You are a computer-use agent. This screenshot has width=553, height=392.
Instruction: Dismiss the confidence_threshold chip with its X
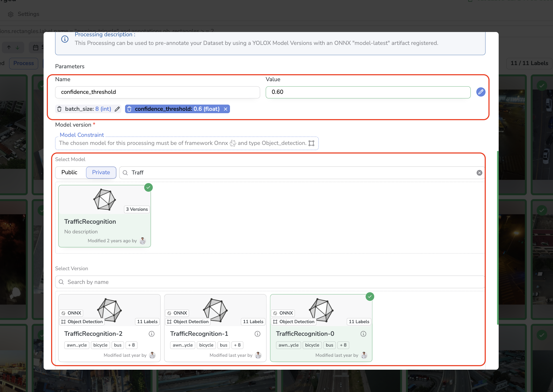[226, 109]
